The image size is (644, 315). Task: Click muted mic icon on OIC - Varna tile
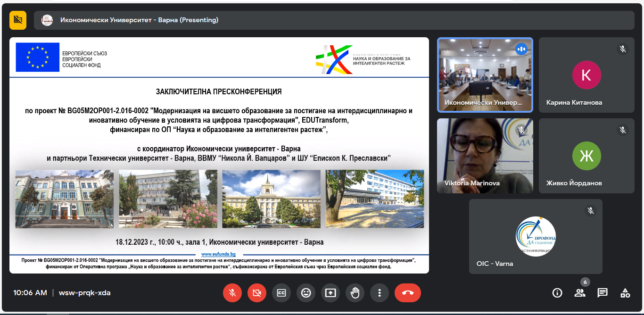tap(590, 210)
